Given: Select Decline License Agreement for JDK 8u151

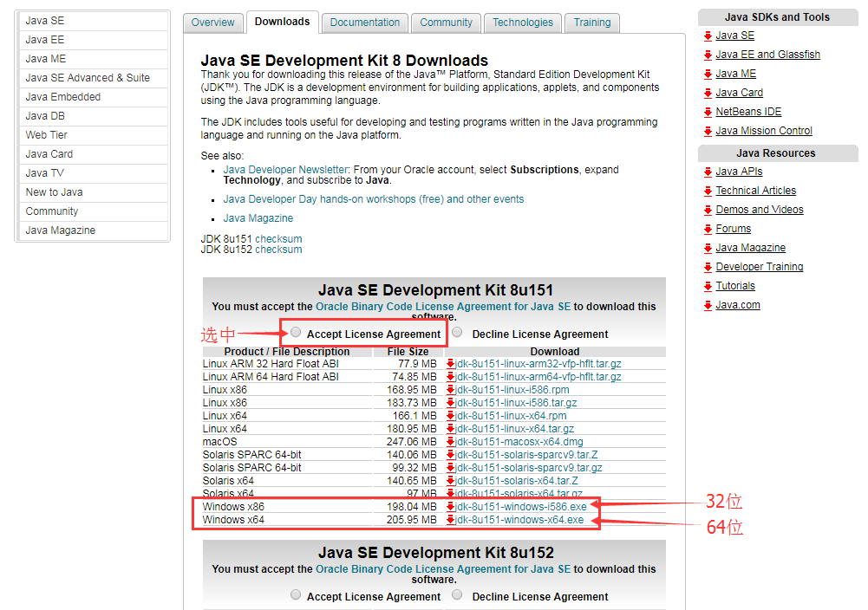Looking at the screenshot, I should [457, 332].
